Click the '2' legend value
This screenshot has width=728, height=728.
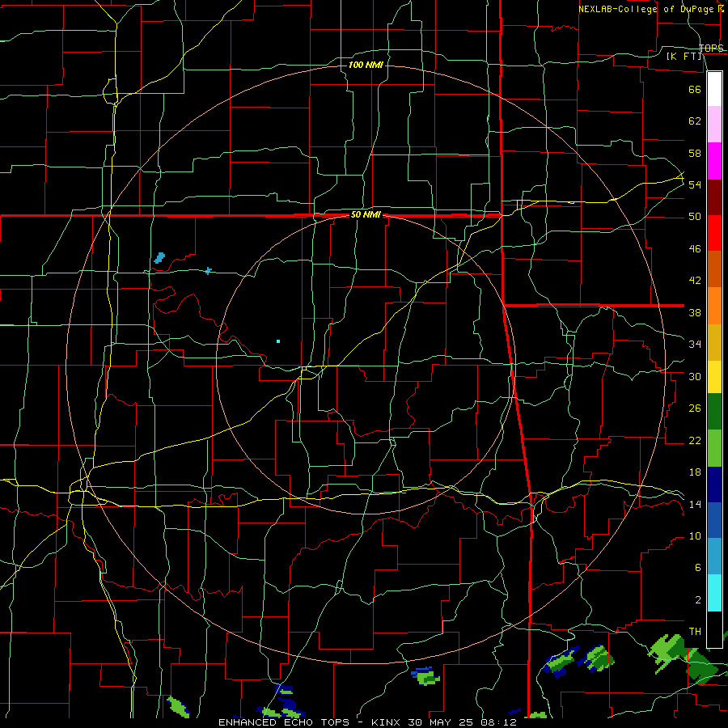(698, 600)
